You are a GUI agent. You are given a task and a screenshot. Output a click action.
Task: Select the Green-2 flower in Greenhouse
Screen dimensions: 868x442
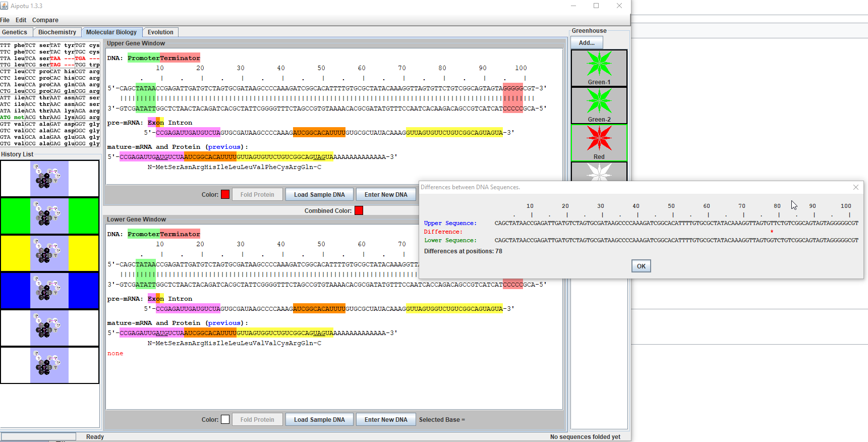[x=599, y=105]
